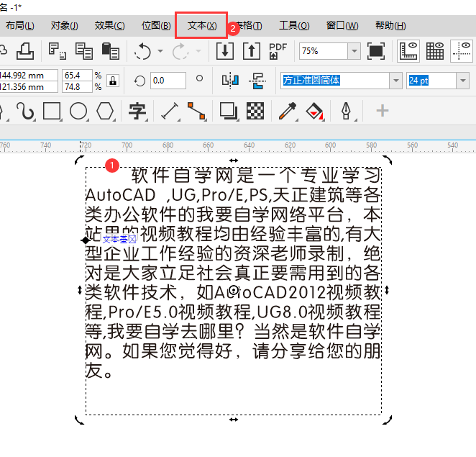Image resolution: width=476 pixels, height=457 pixels.
Task: Click the font size field 24 pt
Action: pyautogui.click(x=431, y=81)
